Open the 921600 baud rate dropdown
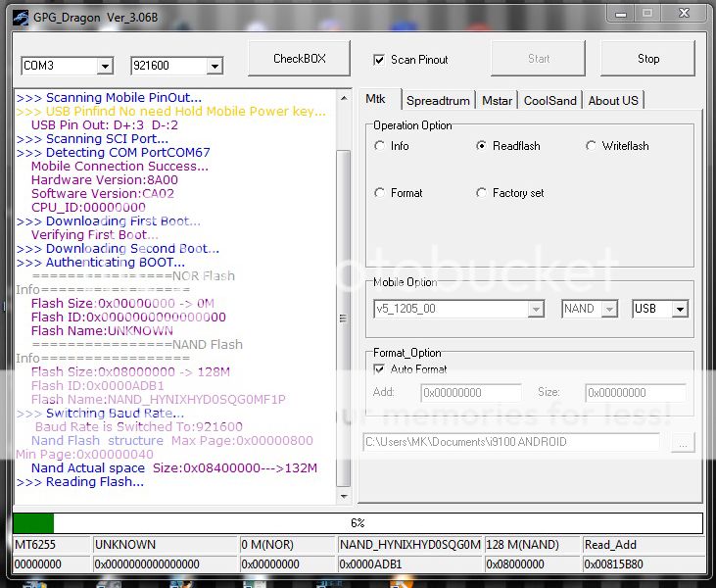716x588 pixels. 215,67
